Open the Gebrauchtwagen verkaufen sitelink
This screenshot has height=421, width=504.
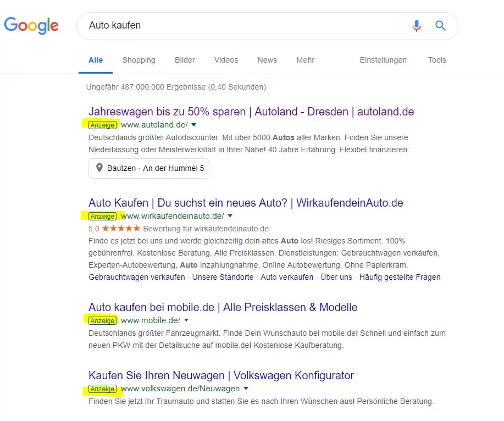click(137, 277)
